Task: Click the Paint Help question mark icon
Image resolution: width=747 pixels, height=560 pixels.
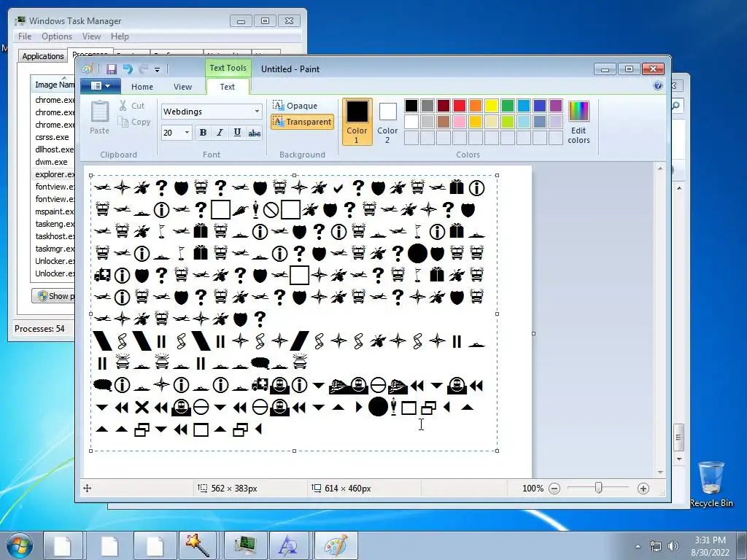Action: tap(658, 86)
